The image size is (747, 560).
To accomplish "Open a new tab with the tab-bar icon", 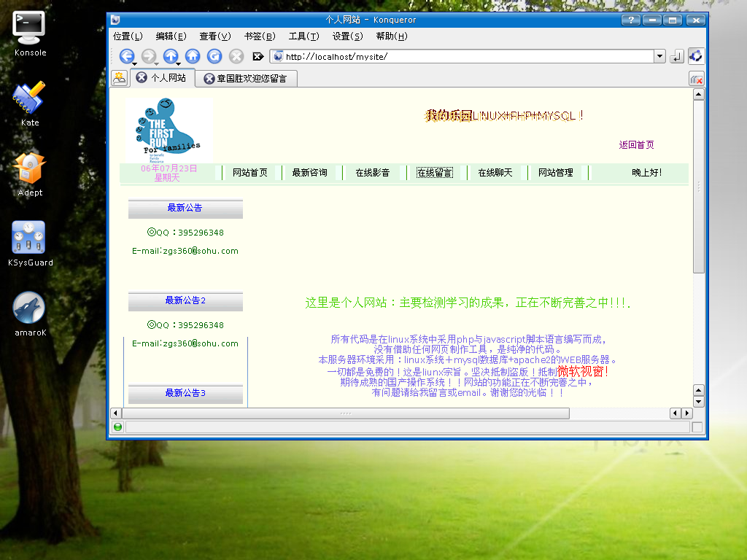I will tap(119, 77).
